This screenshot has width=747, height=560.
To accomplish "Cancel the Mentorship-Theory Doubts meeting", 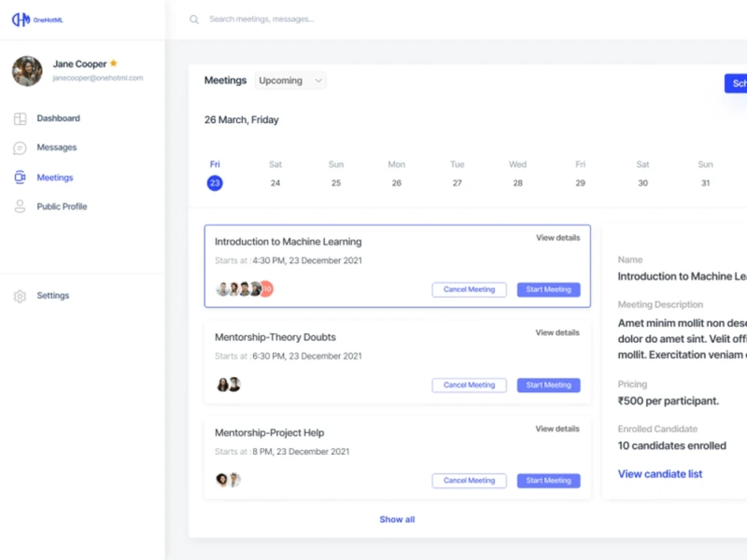I will point(469,385).
